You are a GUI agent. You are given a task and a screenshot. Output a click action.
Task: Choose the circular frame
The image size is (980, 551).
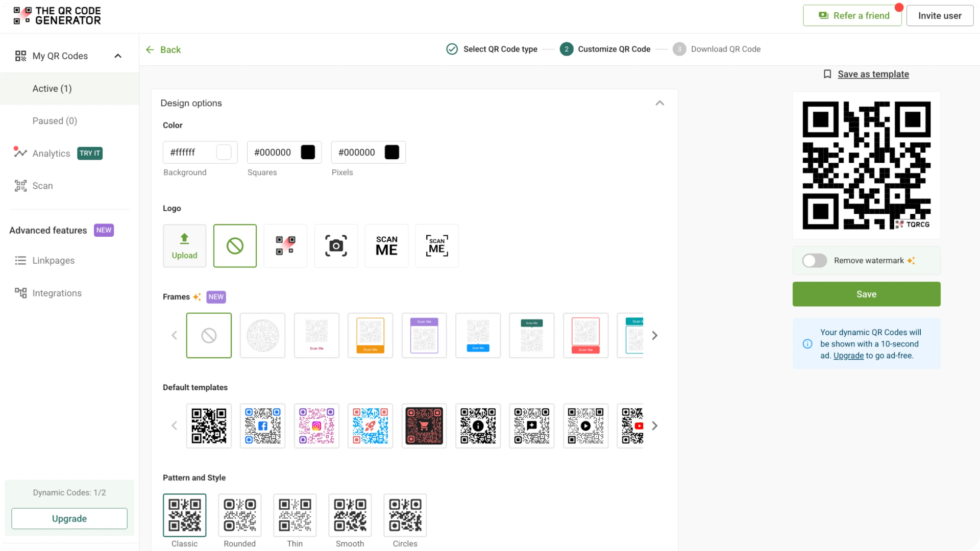coord(262,335)
